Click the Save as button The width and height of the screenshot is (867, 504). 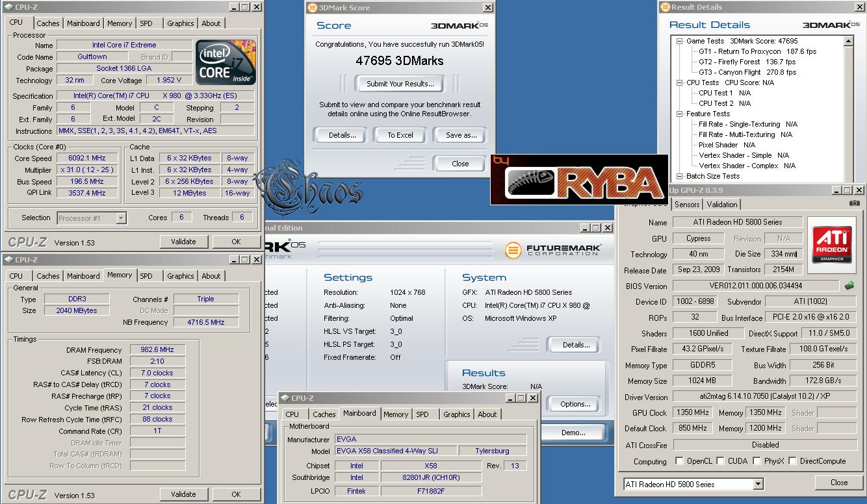(x=461, y=135)
